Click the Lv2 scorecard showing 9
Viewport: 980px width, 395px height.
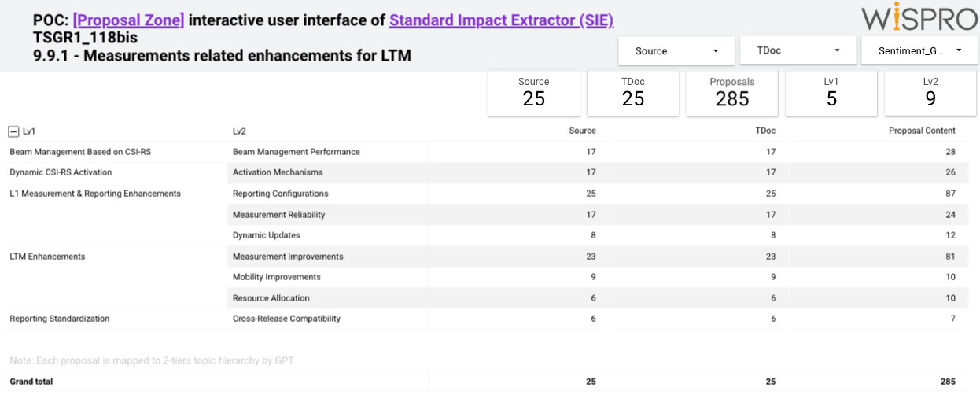(x=930, y=93)
